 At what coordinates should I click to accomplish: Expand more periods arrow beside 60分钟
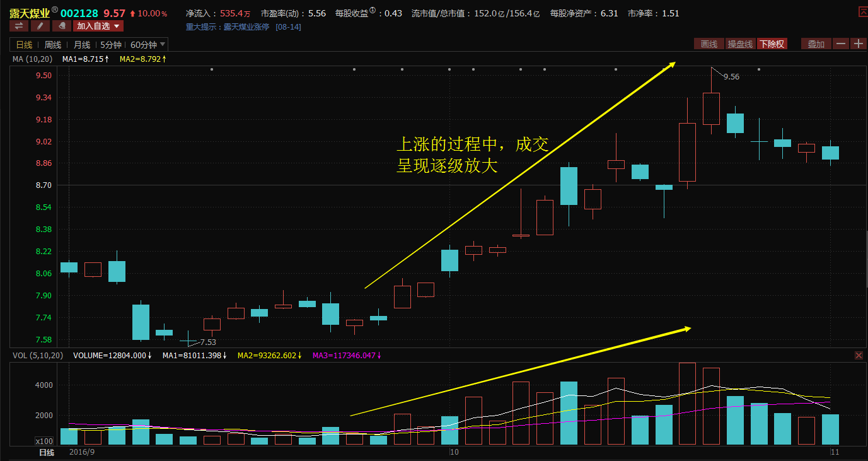tap(163, 44)
